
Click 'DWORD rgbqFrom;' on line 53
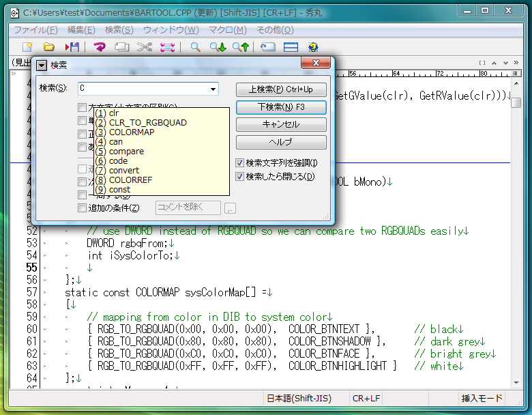128,243
